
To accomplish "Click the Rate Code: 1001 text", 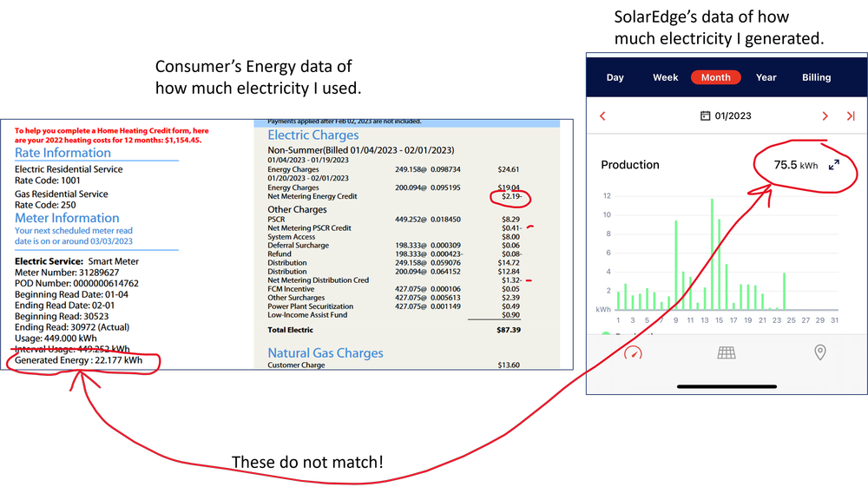I will tap(47, 181).
